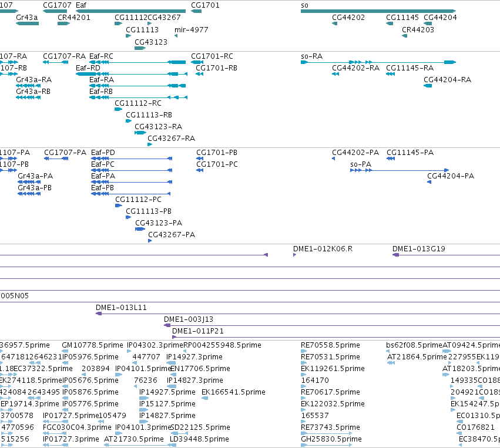Select the CG11112-RC transcript

(x=118, y=109)
